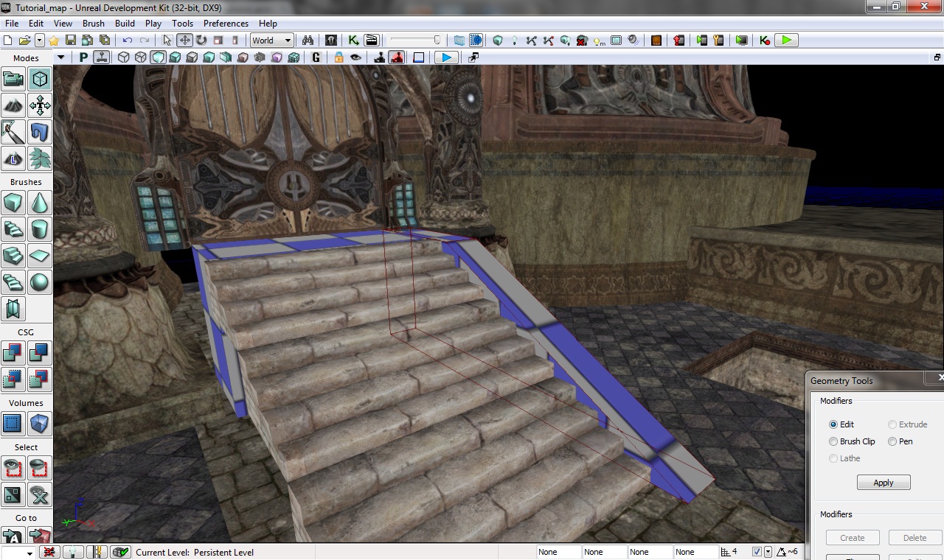Activate Camera mode in Modes panel
This screenshot has width=944, height=560.
pyautogui.click(x=13, y=79)
